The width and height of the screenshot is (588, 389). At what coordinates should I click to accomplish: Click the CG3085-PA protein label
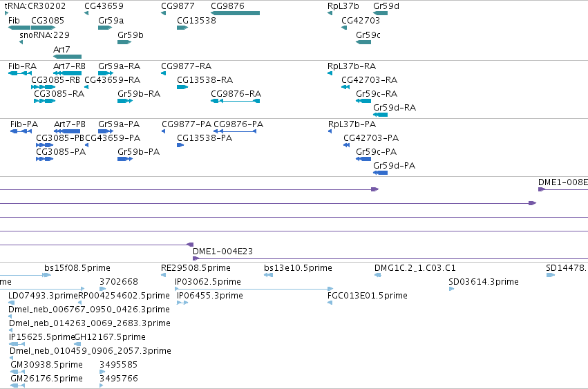(61, 152)
